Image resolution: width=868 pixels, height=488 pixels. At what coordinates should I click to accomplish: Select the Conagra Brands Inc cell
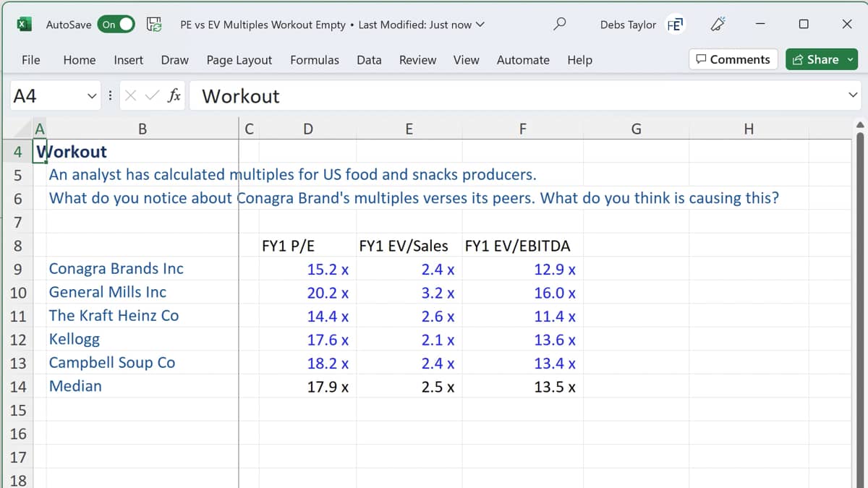pyautogui.click(x=142, y=269)
